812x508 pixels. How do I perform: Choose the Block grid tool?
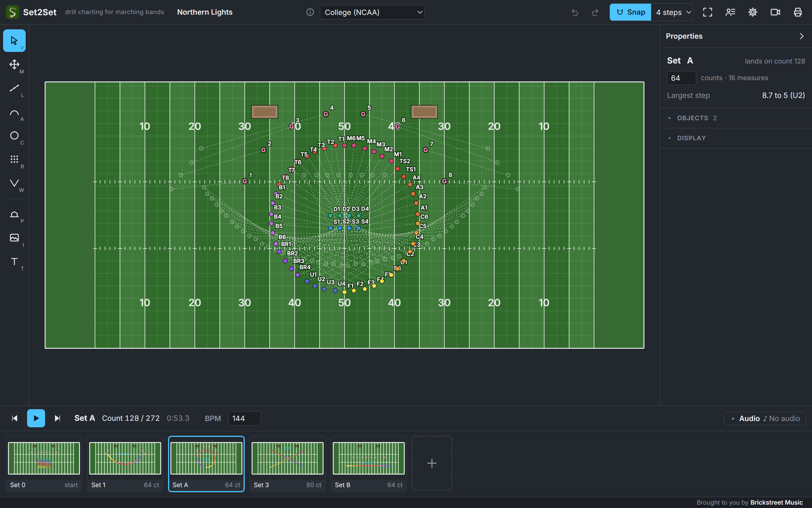pos(14,159)
